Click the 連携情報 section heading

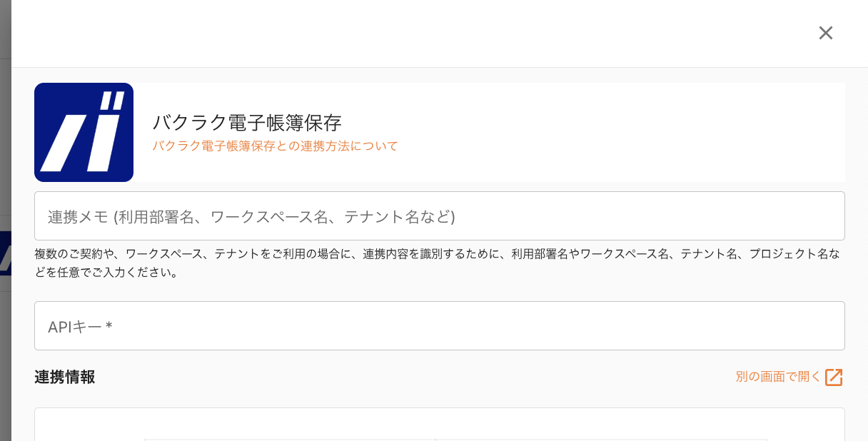65,377
